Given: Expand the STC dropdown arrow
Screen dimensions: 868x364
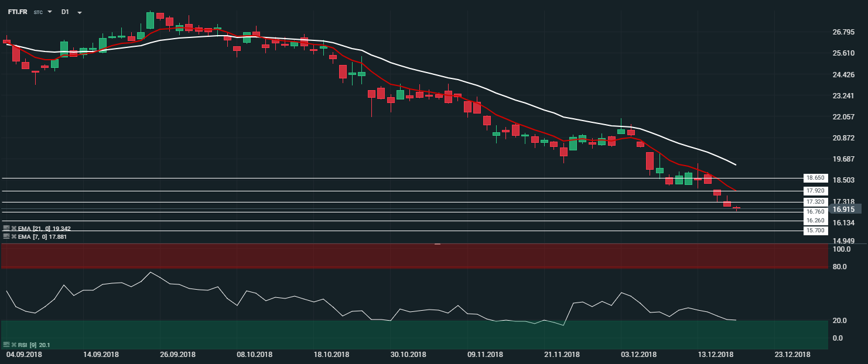Looking at the screenshot, I should point(50,12).
